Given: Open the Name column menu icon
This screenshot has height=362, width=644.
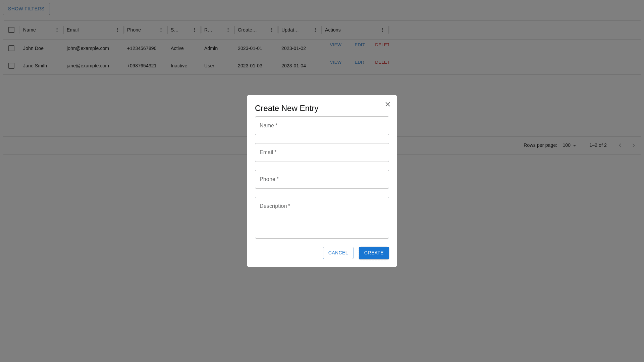Looking at the screenshot, I should (x=57, y=30).
